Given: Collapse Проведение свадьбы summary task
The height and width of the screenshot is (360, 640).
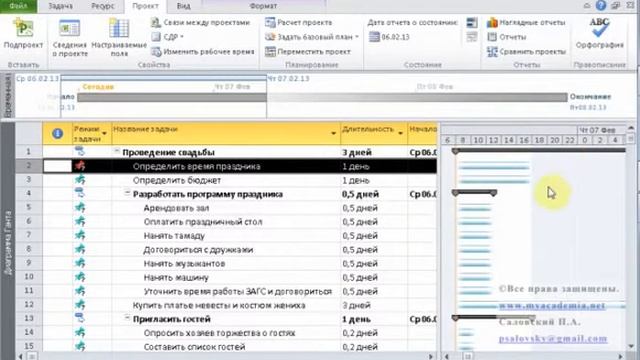Looking at the screenshot, I should (x=117, y=151).
